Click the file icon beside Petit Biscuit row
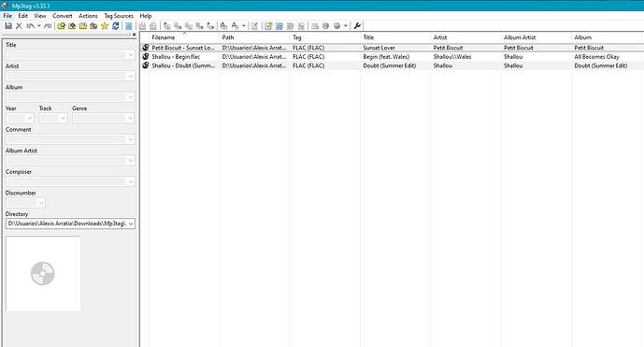The image size is (644, 347). point(146,48)
